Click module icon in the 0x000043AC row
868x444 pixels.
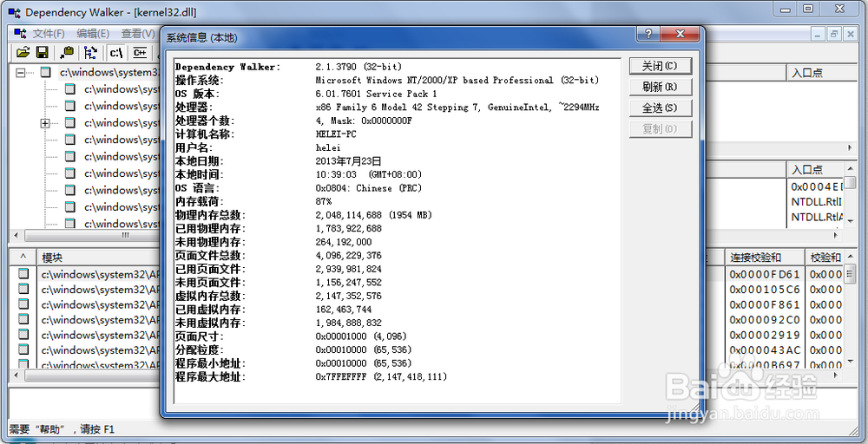(x=23, y=349)
